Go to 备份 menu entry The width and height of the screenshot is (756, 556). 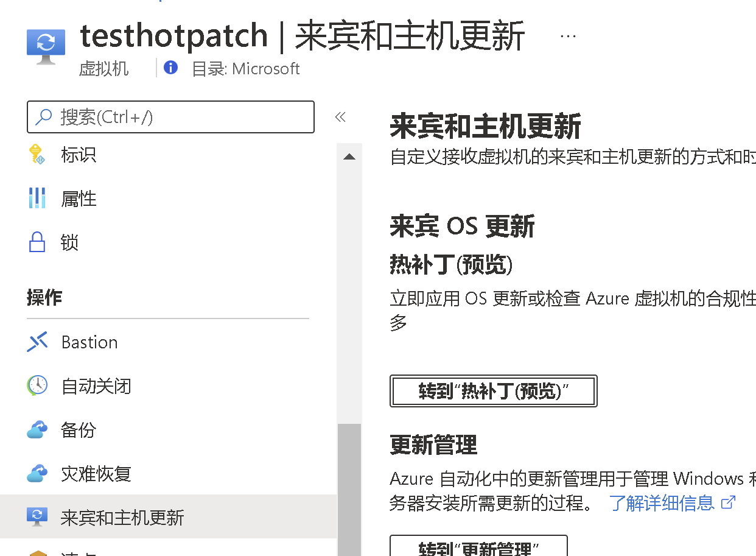(x=79, y=430)
